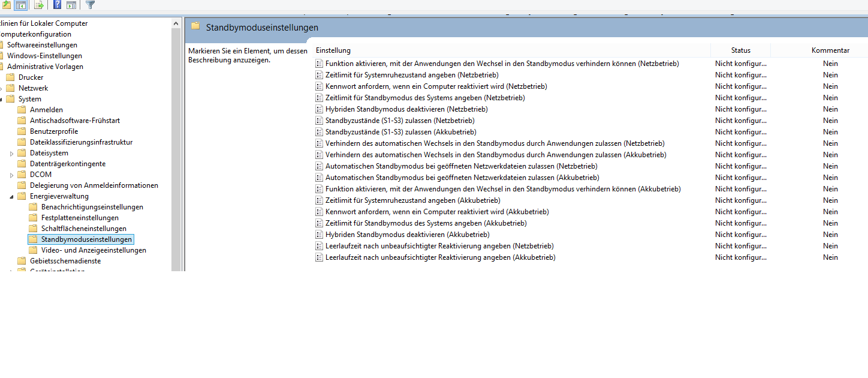Select 'Standbyzustände (S1-S3) zulassen (Netzbetrieb)' policy
868x378 pixels.
click(400, 121)
